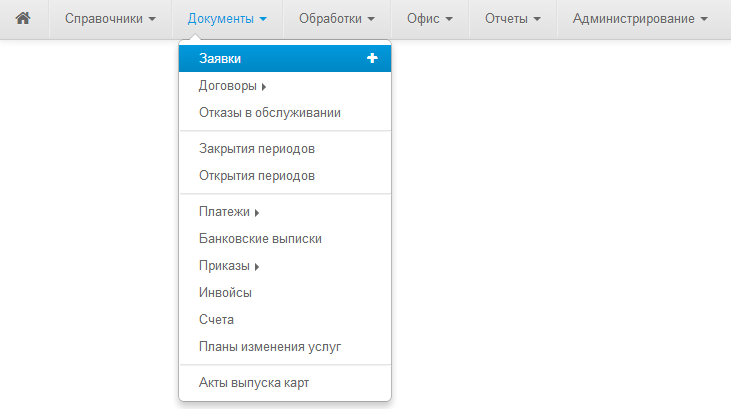Image resolution: width=731 pixels, height=409 pixels.
Task: Open the Офис dropdown menu
Action: pos(430,19)
